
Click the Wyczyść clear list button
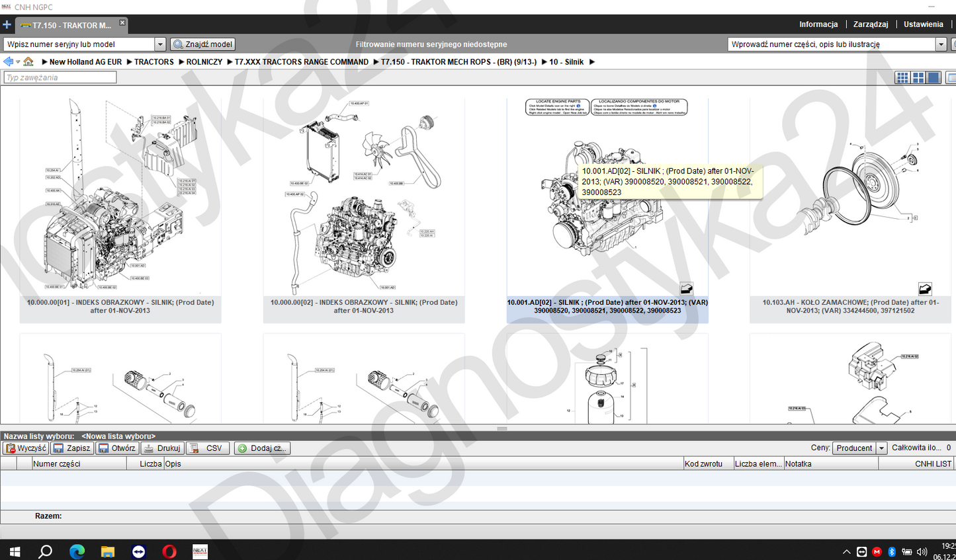[x=26, y=448]
